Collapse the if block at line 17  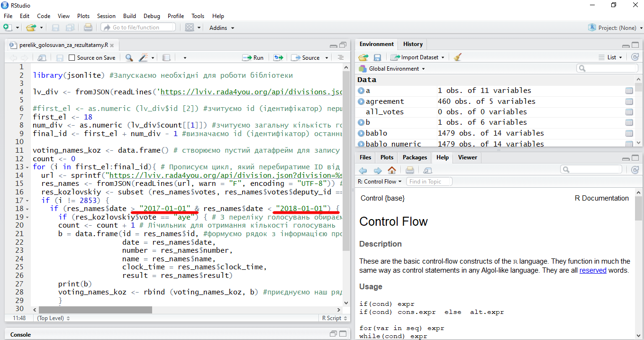(x=27, y=201)
